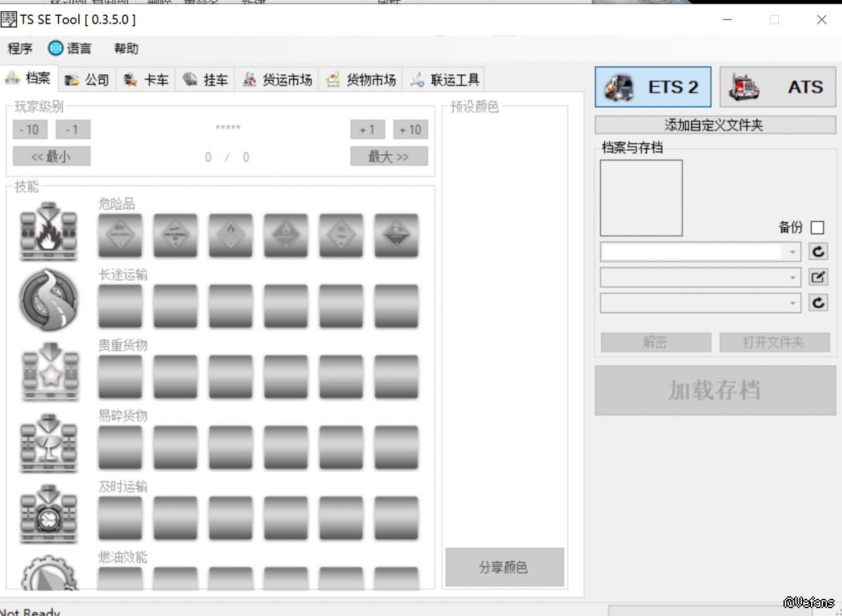
Task: Toggle the class 8 corrosive icon
Action: 396,235
